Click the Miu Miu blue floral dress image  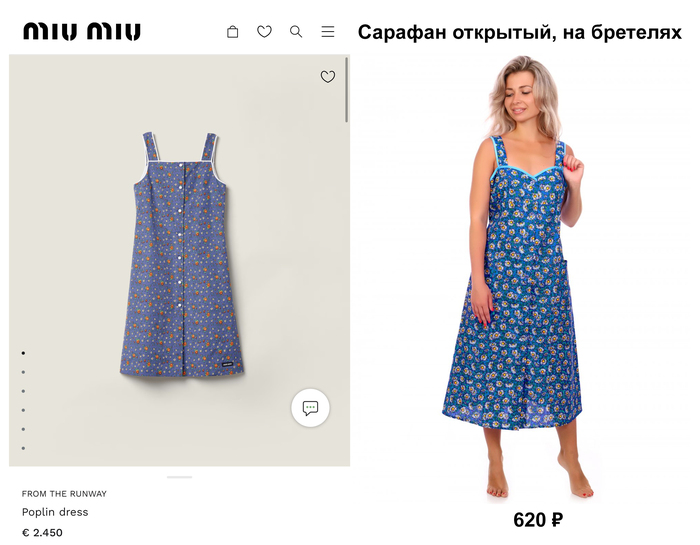click(182, 255)
